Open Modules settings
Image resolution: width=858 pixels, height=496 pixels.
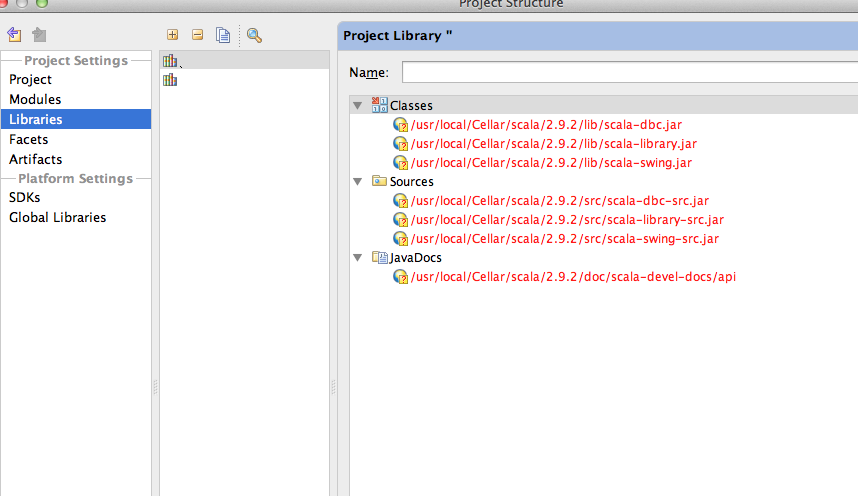[35, 99]
